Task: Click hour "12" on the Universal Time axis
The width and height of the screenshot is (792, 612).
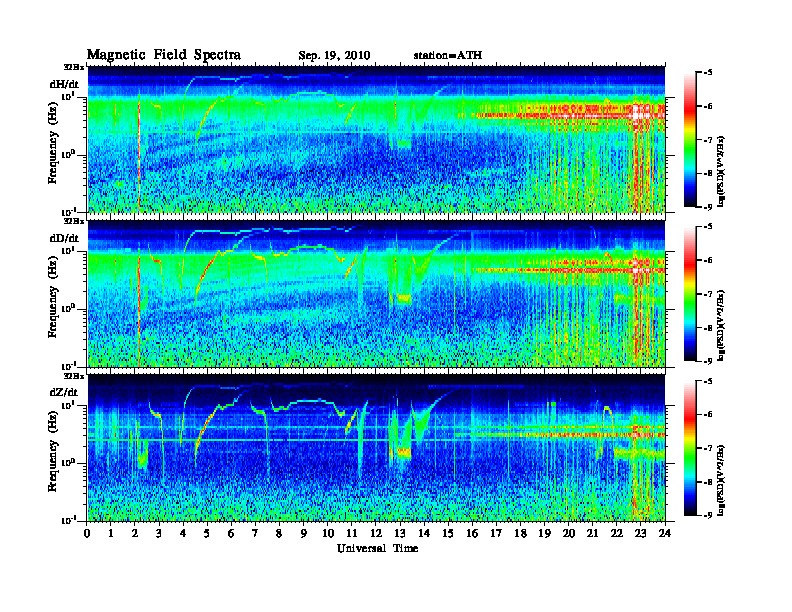Action: (376, 533)
